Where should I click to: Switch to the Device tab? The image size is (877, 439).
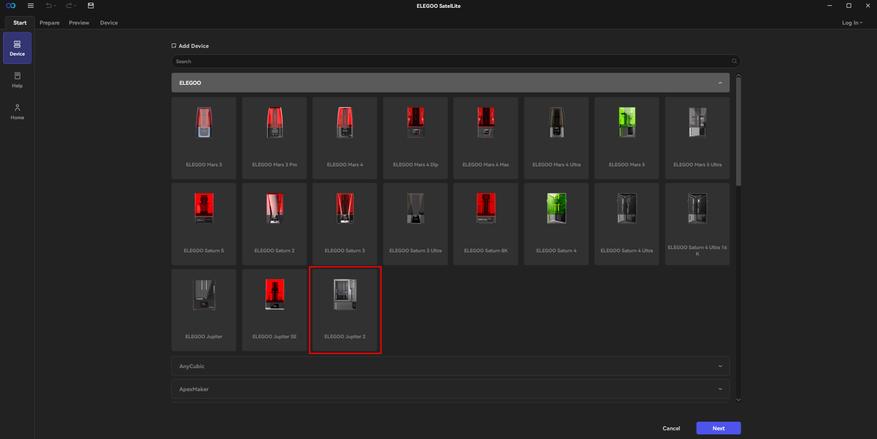(x=109, y=23)
